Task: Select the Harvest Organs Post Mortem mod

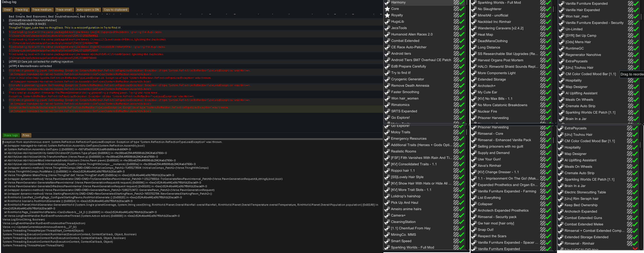Action: [500, 60]
